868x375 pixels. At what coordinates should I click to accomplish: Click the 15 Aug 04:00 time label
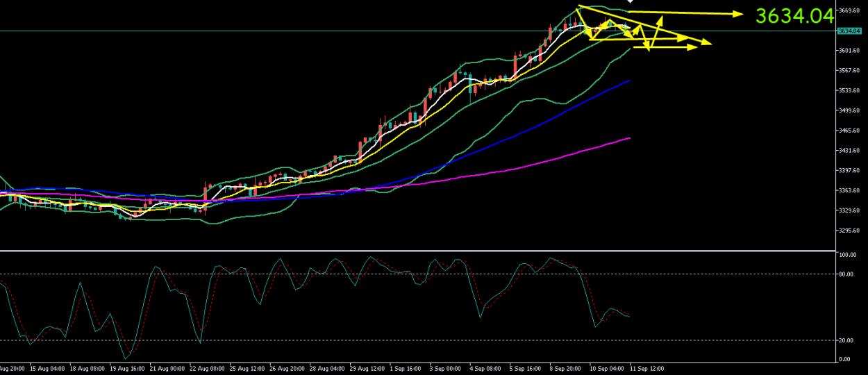click(x=48, y=369)
